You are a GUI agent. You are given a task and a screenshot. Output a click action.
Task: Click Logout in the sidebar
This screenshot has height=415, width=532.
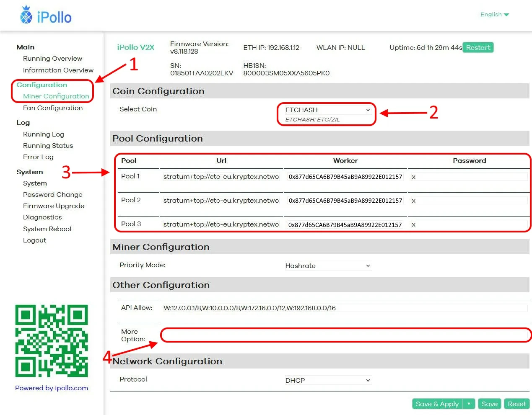click(x=34, y=240)
